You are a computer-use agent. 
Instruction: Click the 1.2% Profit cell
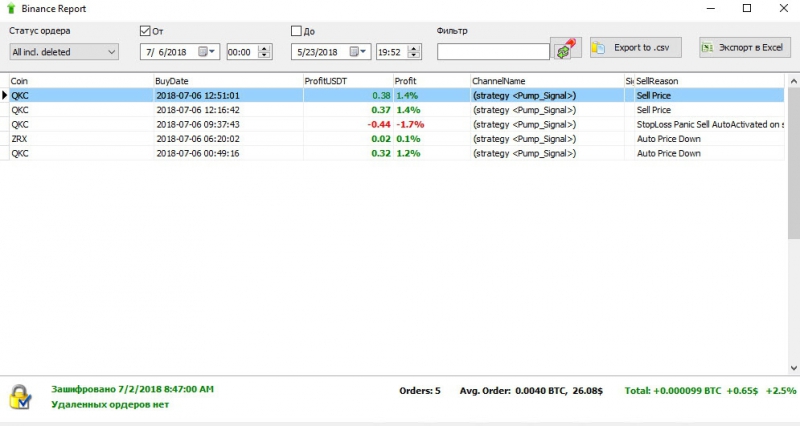pyautogui.click(x=432, y=153)
